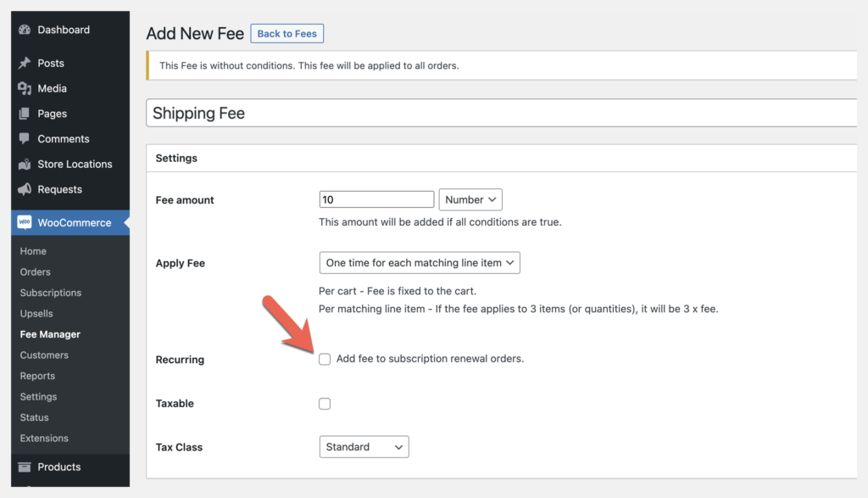Expand the Apply Fee dropdown
The image size is (868, 498).
pyautogui.click(x=419, y=262)
